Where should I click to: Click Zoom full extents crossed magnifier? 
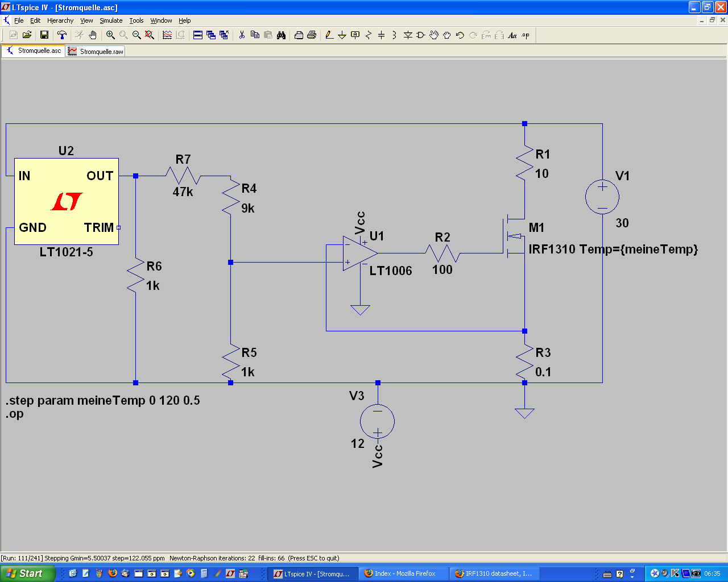pos(150,35)
